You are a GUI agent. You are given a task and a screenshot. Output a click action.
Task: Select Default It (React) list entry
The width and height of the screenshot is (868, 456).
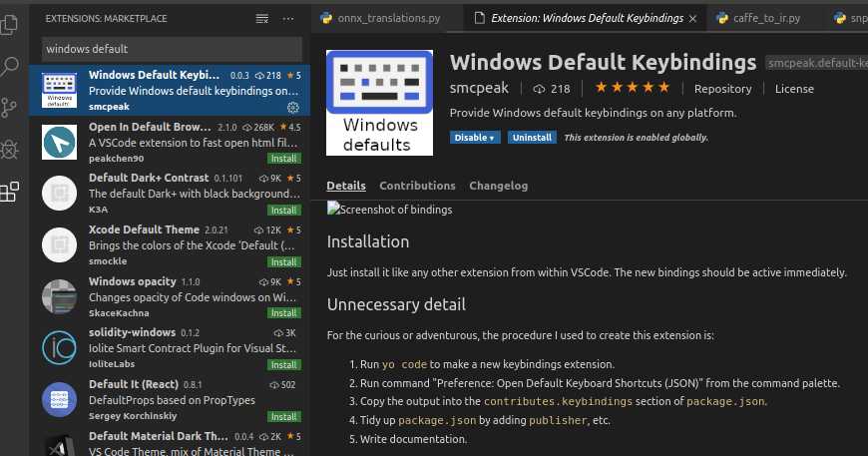pyautogui.click(x=170, y=399)
